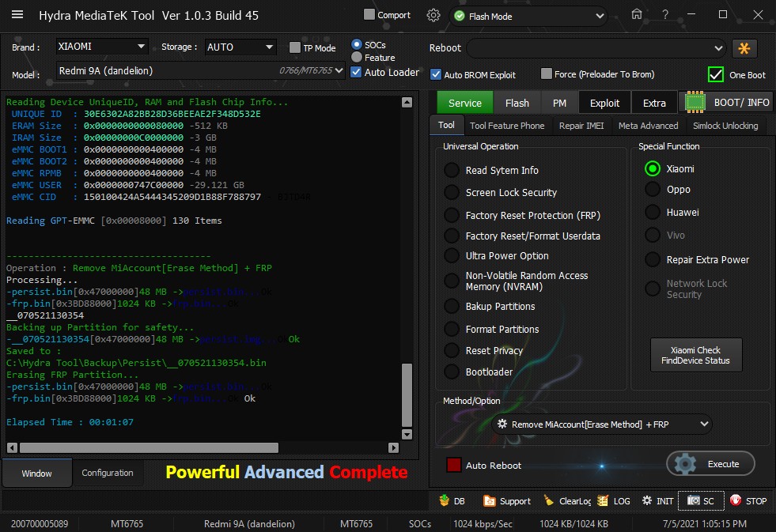Open the Extra tab
This screenshot has width=776, height=532.
click(654, 103)
